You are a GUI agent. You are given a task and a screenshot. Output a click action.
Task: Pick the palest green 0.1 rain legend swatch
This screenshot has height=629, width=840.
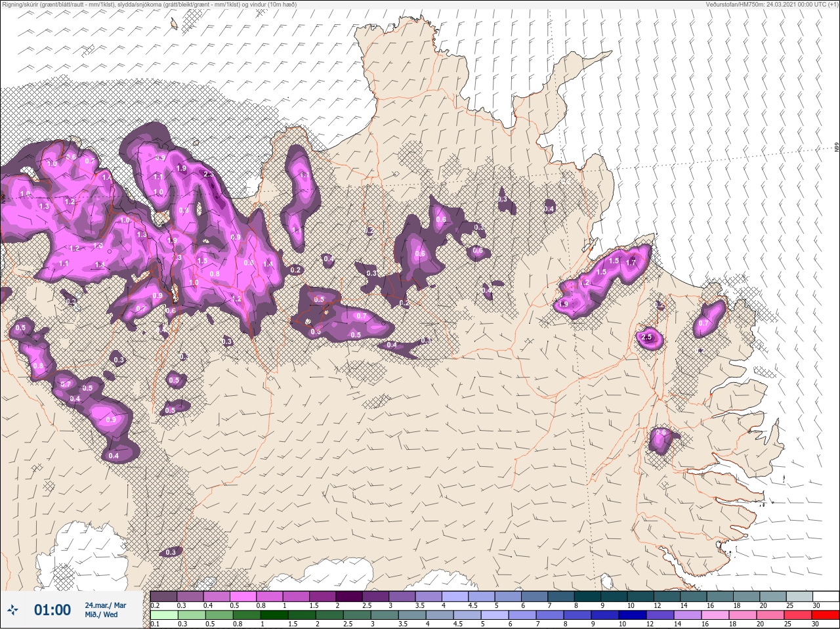pos(163,615)
